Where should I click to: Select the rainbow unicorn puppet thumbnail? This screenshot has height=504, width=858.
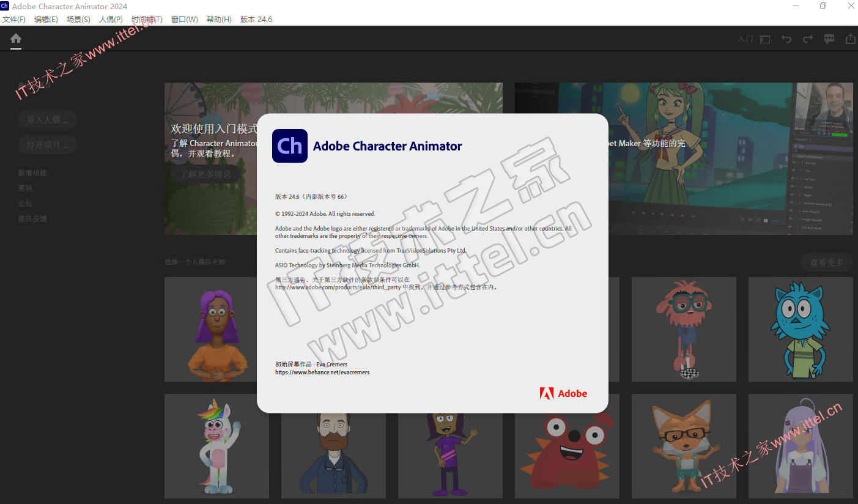pyautogui.click(x=216, y=446)
